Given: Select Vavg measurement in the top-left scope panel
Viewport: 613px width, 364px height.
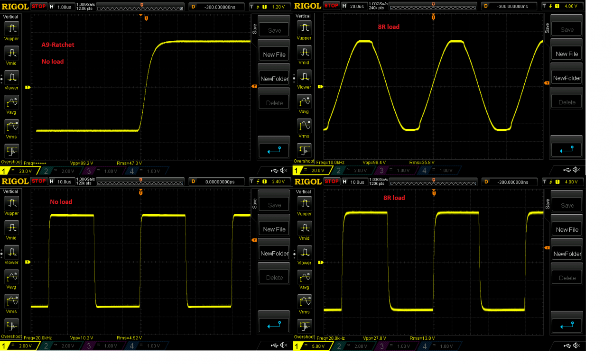Looking at the screenshot, I should [x=10, y=101].
